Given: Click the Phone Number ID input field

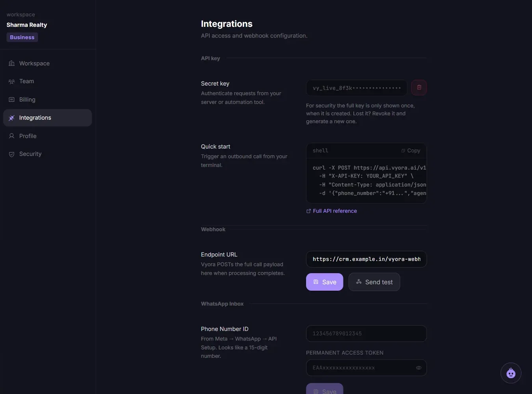Looking at the screenshot, I should (x=366, y=334).
